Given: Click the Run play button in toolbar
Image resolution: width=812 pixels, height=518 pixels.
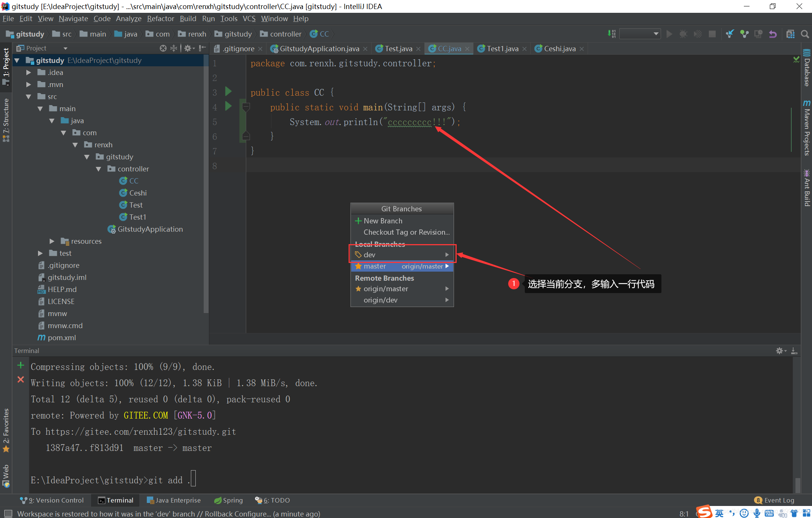Looking at the screenshot, I should point(669,34).
